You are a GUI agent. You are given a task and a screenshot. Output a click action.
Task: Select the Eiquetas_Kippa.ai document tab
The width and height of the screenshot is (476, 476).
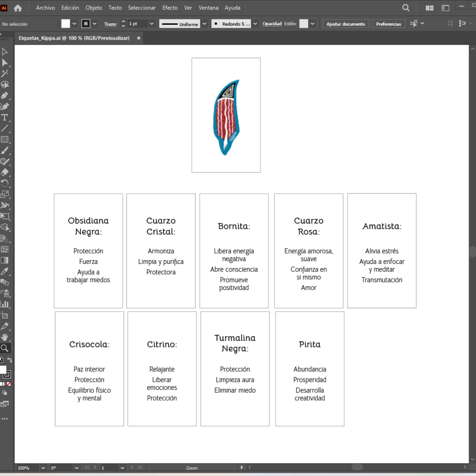(x=74, y=38)
